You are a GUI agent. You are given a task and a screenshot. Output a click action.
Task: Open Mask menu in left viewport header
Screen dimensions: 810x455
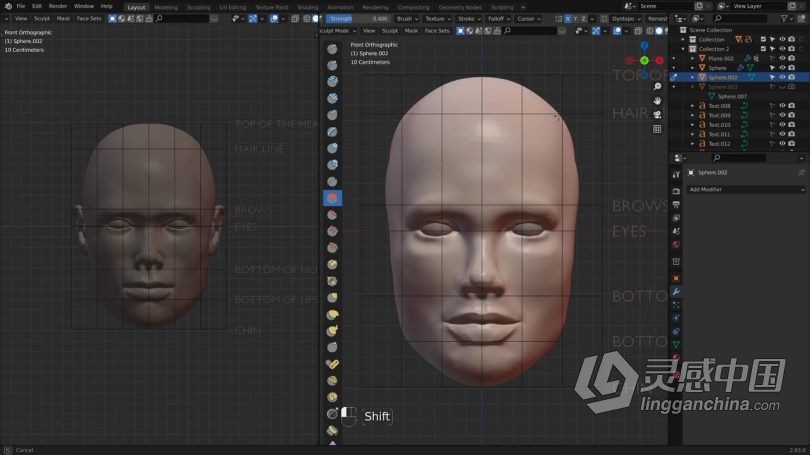point(63,19)
